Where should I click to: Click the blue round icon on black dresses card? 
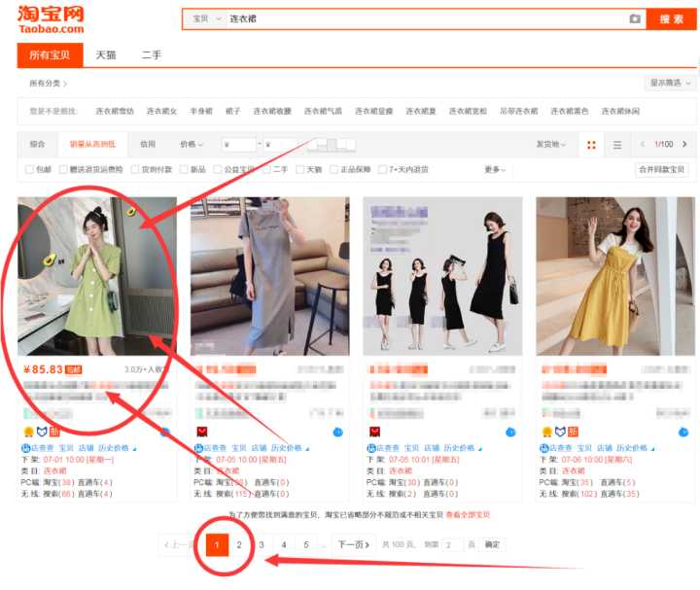point(510,432)
